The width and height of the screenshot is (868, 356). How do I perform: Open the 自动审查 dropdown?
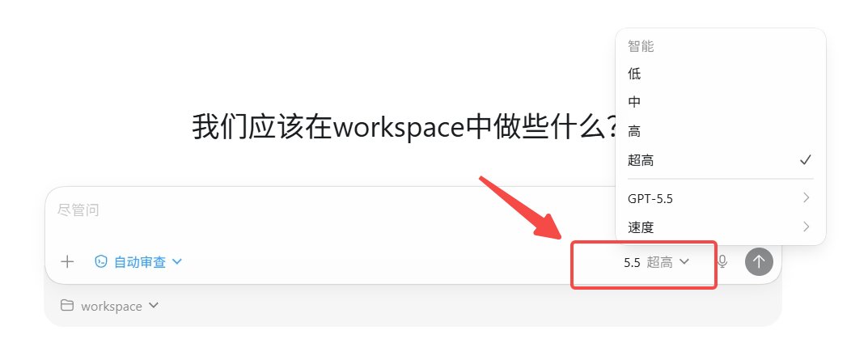click(138, 262)
